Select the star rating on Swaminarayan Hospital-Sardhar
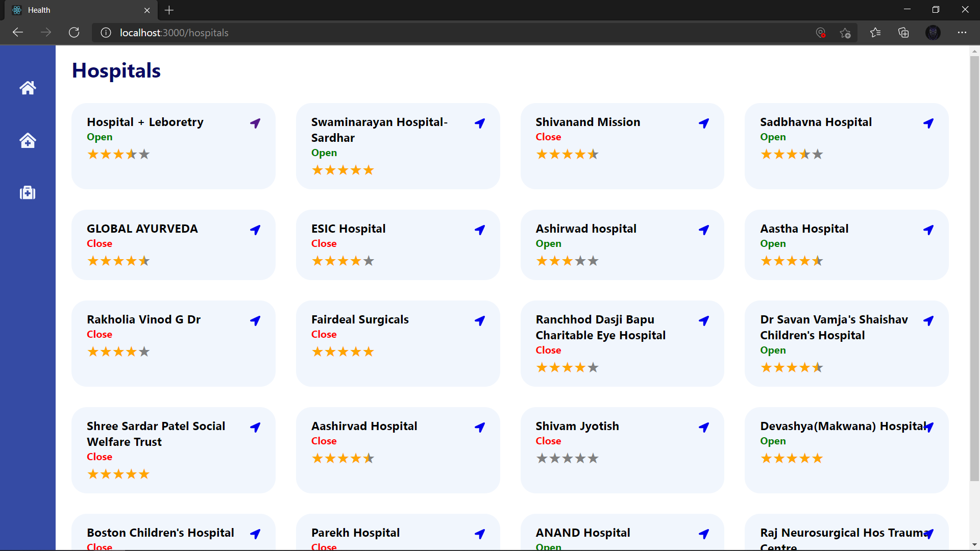Screen dimensions: 980x551 [x=342, y=170]
